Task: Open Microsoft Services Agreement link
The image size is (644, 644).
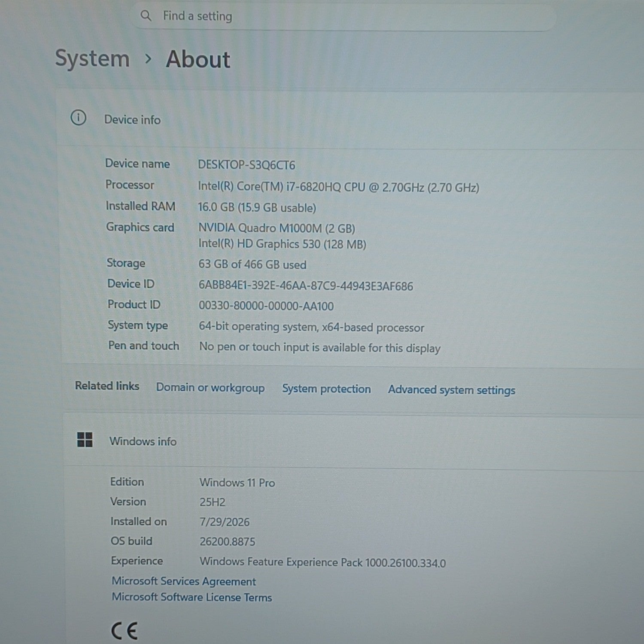Action: (184, 581)
